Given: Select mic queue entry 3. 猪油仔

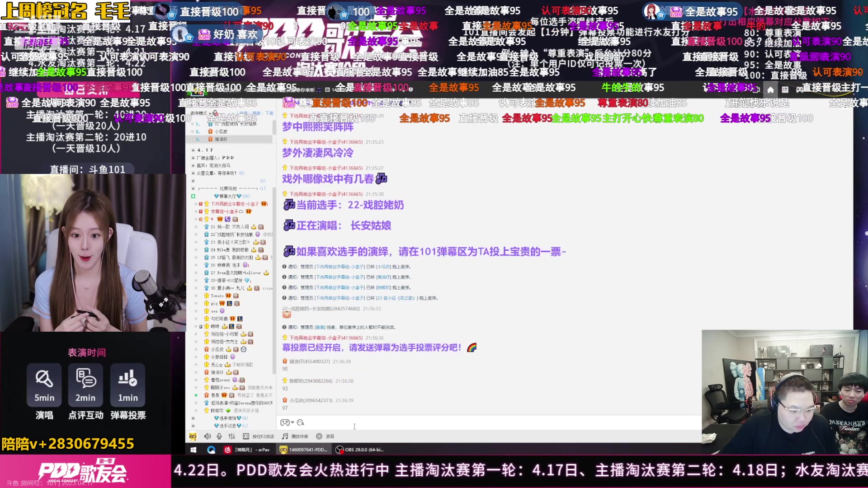Looking at the screenshot, I should click(x=230, y=139).
